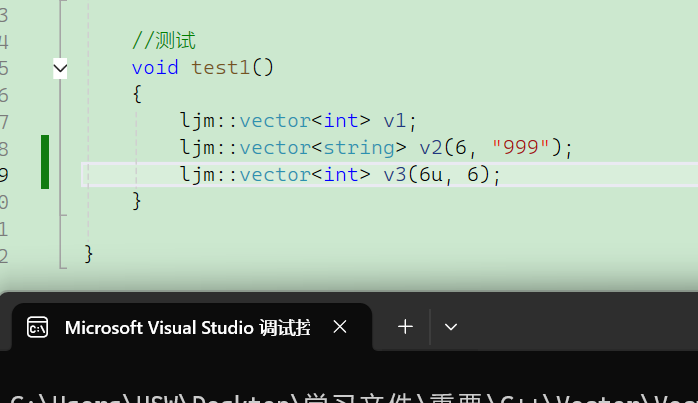The width and height of the screenshot is (698, 403).
Task: Close the Microsoft Visual Studio console tab
Action: point(340,327)
